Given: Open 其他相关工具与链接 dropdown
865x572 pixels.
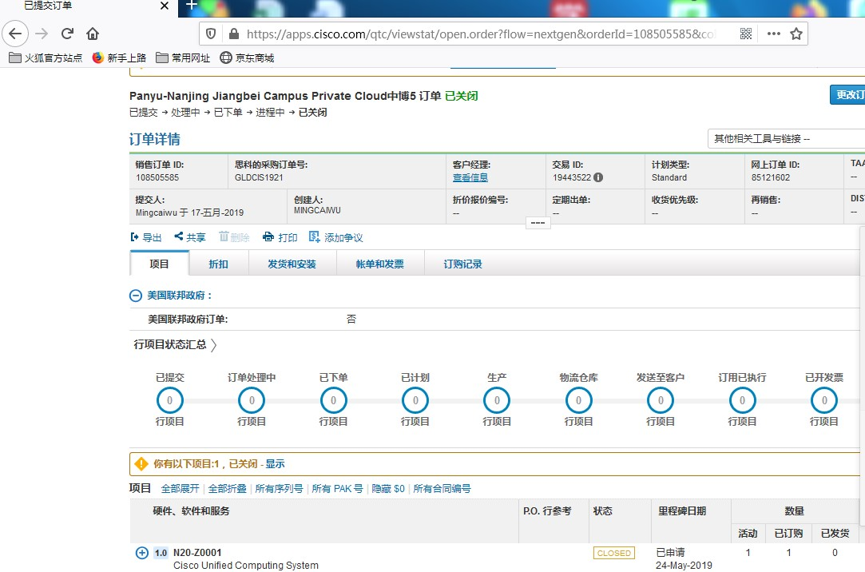Looking at the screenshot, I should point(786,138).
